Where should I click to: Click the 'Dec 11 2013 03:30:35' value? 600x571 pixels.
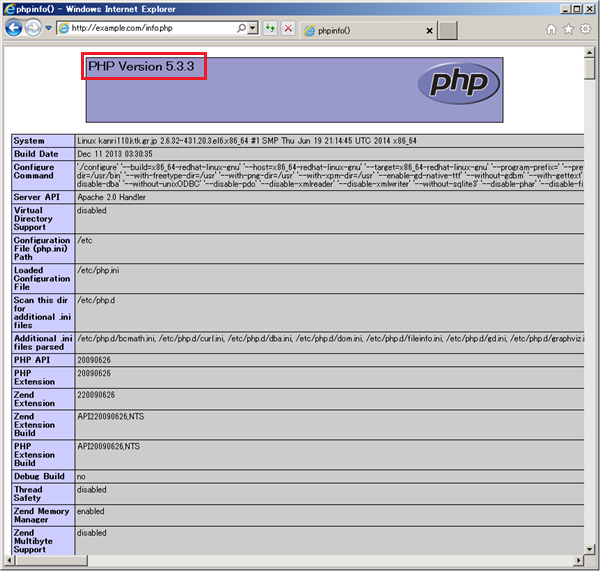coord(115,154)
